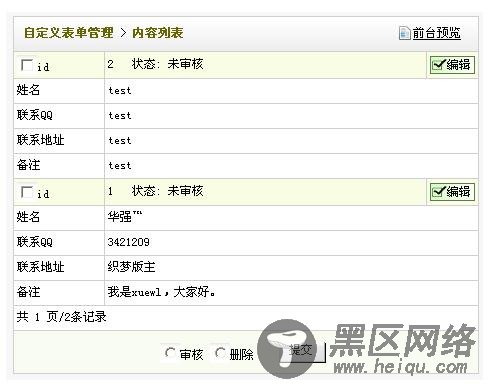Click the 姓名 label in record 1
Image resolution: width=489 pixels, height=384 pixels.
[28, 217]
